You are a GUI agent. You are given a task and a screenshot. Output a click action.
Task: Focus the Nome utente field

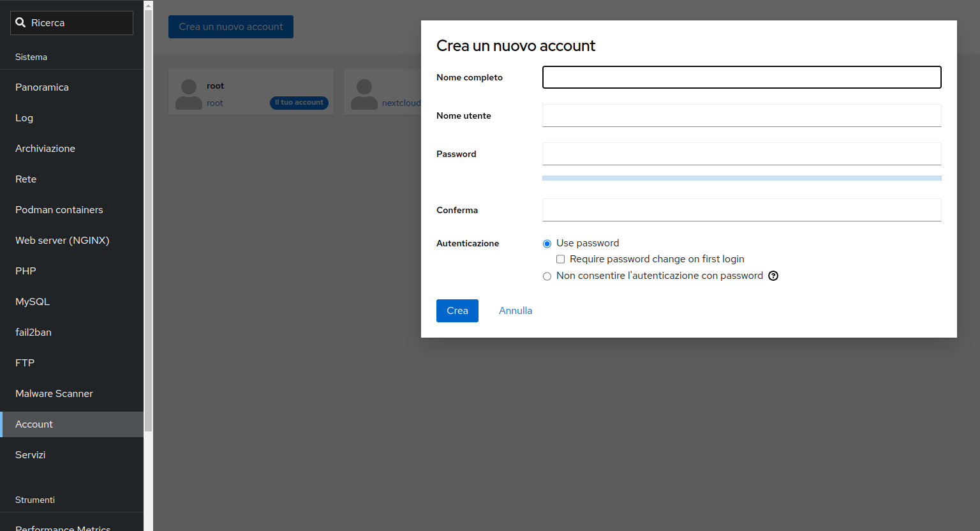coord(742,116)
